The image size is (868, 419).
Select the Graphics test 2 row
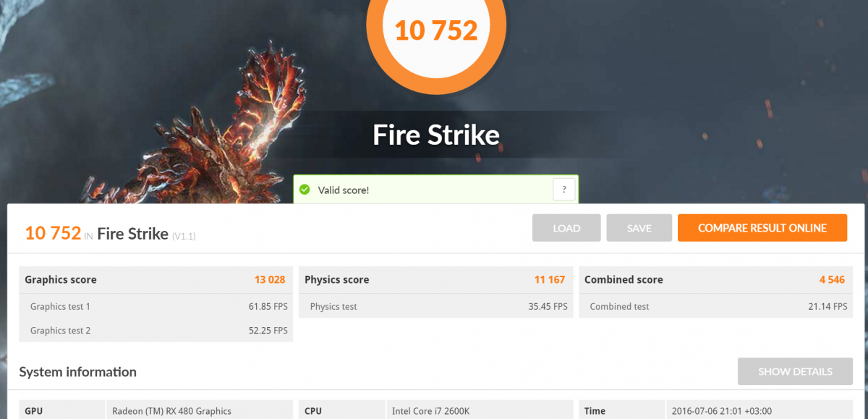[156, 330]
